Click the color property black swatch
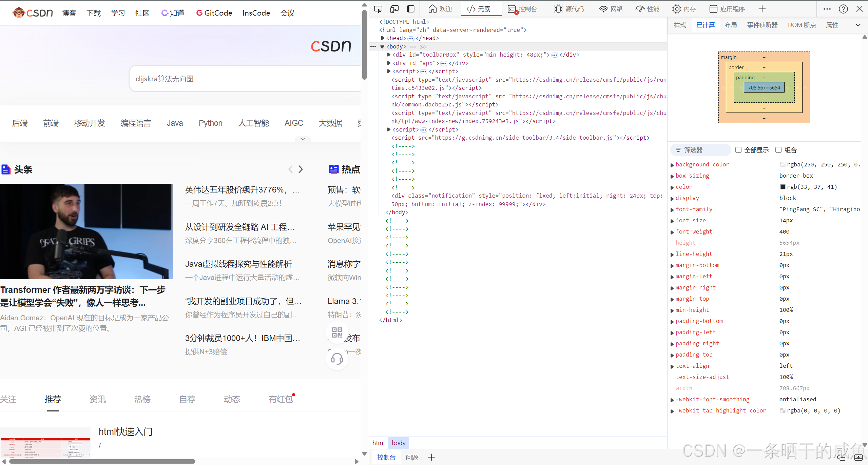This screenshot has height=465, width=868. point(783,187)
